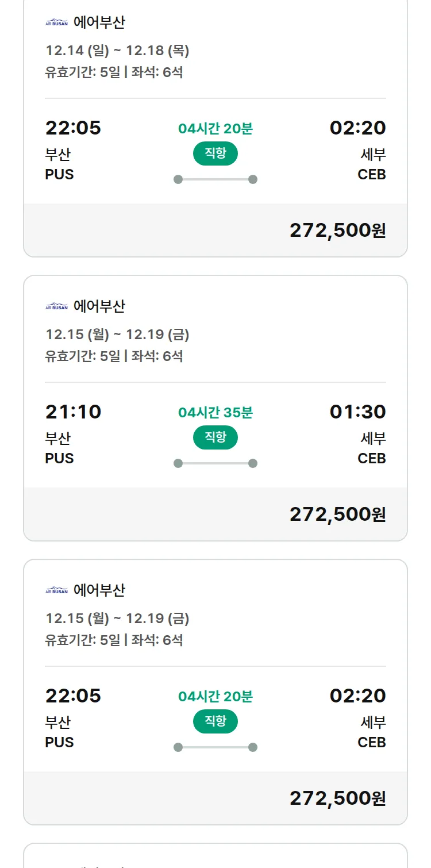Tap the 직항 badge on the 21:10 flight
Image resolution: width=431 pixels, height=868 pixels.
[x=215, y=437]
